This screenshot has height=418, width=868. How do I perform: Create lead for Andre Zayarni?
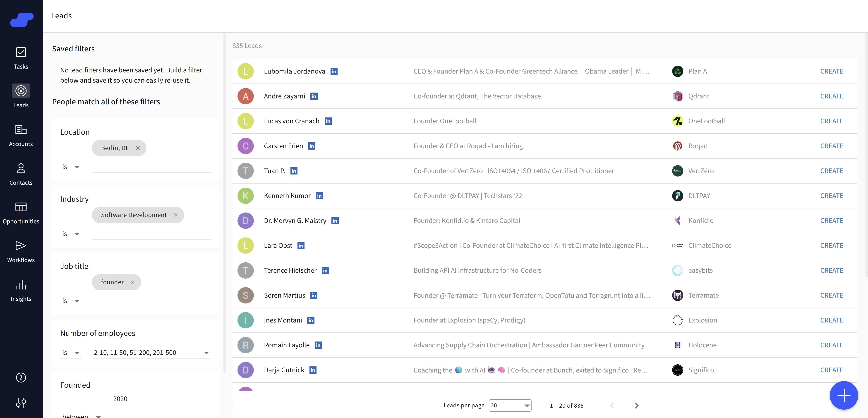click(832, 96)
